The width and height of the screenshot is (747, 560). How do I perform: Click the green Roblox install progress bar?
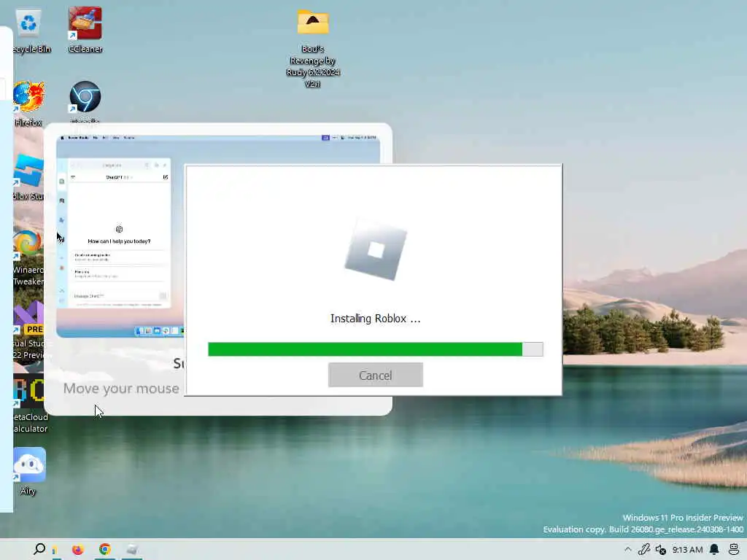pyautogui.click(x=376, y=349)
